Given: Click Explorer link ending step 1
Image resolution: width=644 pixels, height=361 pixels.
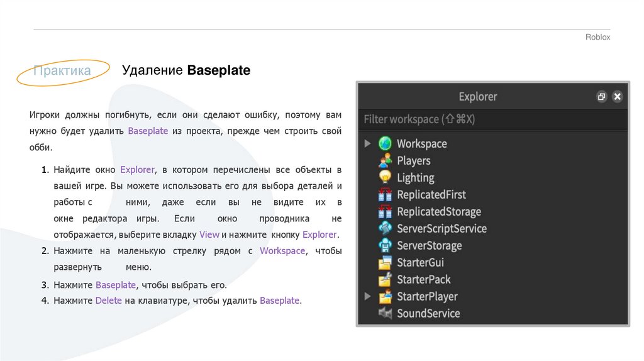Looking at the screenshot, I should click(x=319, y=235).
